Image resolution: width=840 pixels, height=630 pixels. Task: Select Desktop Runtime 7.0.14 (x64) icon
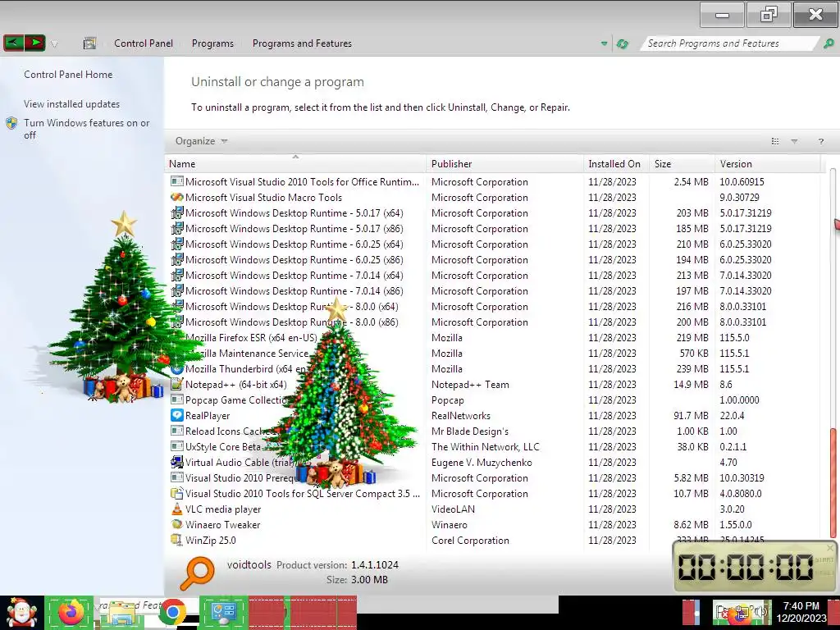[x=177, y=275]
